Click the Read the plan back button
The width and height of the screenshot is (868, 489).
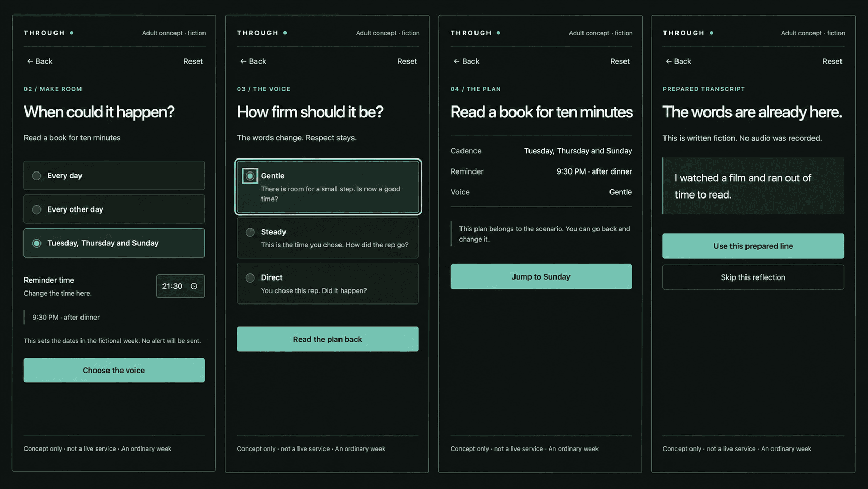(x=328, y=339)
